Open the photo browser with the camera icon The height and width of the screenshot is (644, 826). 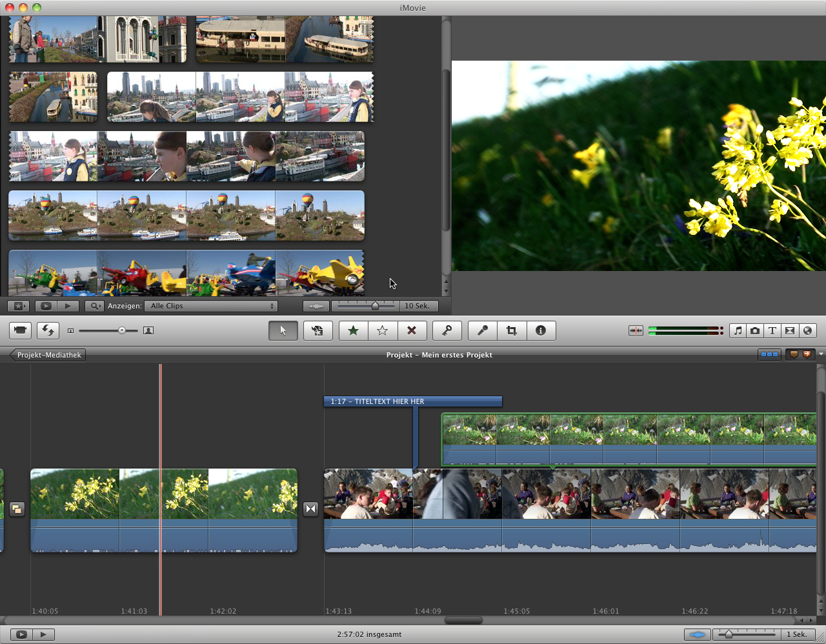click(x=755, y=330)
